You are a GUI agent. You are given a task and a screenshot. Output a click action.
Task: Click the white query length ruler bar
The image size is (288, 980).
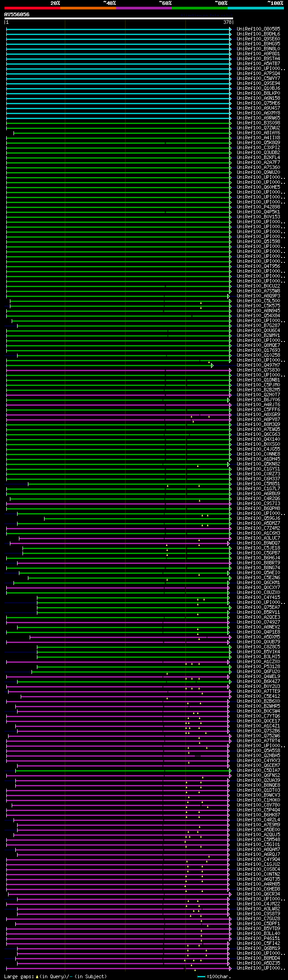(x=118, y=18)
